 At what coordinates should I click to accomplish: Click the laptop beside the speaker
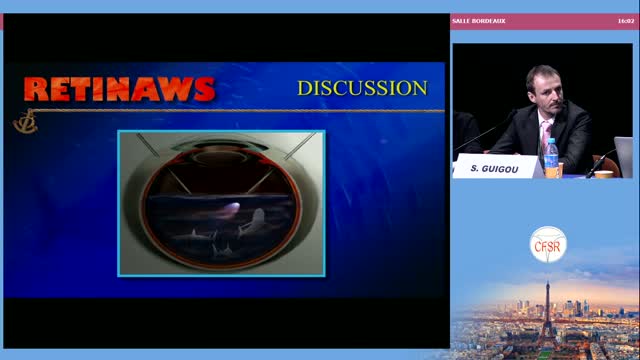tap(624, 157)
